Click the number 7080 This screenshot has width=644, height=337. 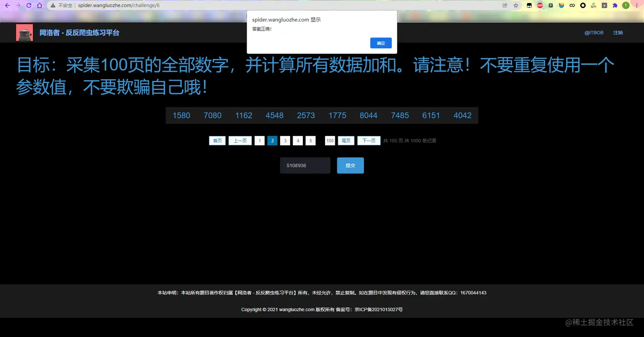(213, 115)
